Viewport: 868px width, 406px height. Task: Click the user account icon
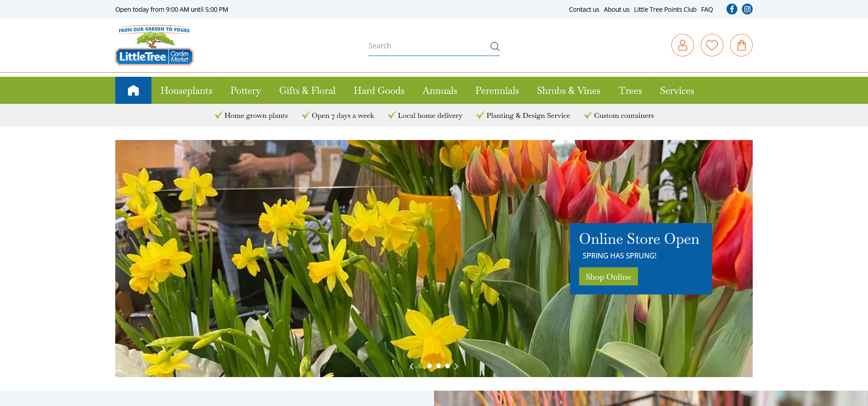point(682,45)
